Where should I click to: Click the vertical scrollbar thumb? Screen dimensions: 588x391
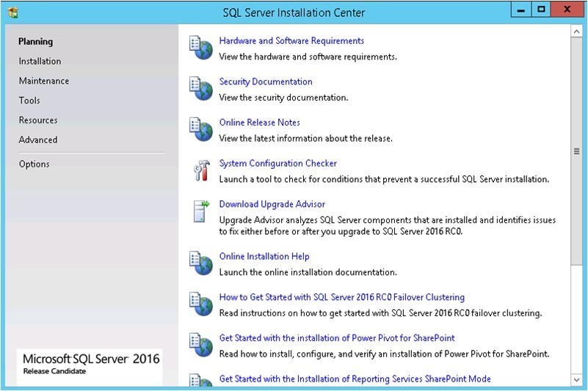576,151
